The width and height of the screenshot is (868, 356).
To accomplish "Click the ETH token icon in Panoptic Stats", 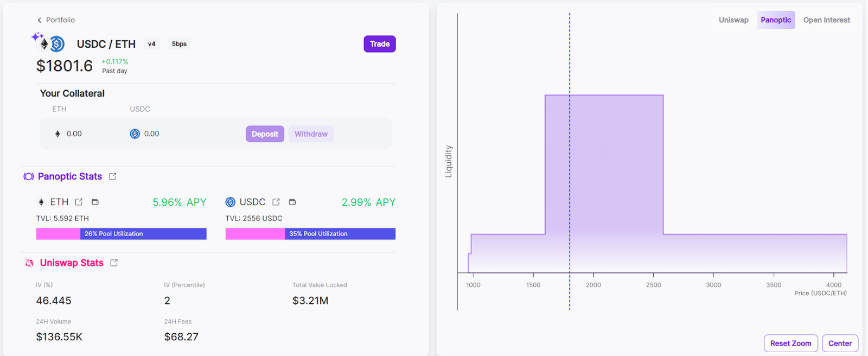I will pyautogui.click(x=41, y=202).
